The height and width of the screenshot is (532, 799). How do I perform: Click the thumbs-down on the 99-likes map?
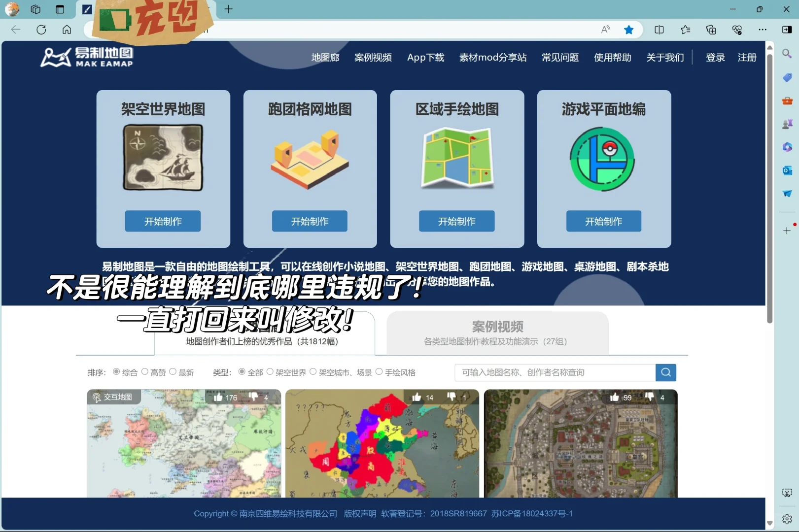point(649,397)
